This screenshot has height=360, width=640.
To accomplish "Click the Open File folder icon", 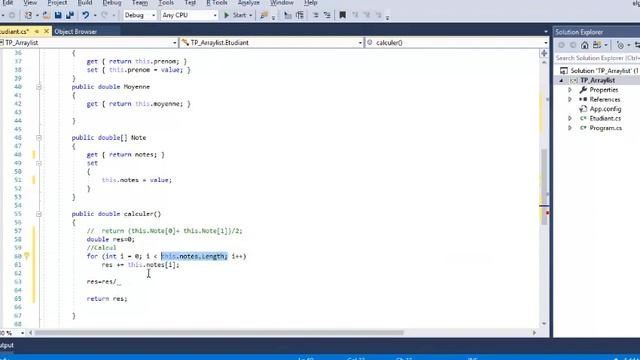I will [46, 15].
